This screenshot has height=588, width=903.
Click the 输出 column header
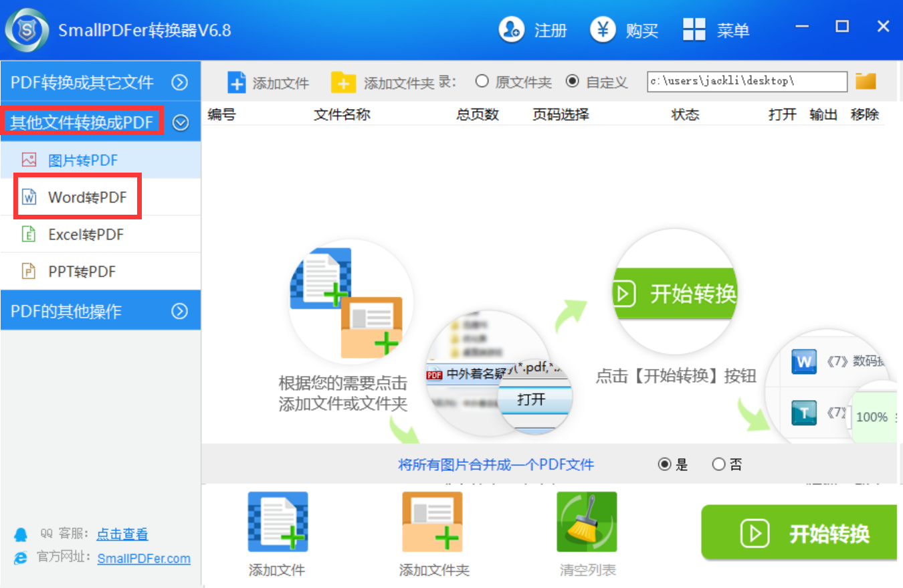pos(823,114)
